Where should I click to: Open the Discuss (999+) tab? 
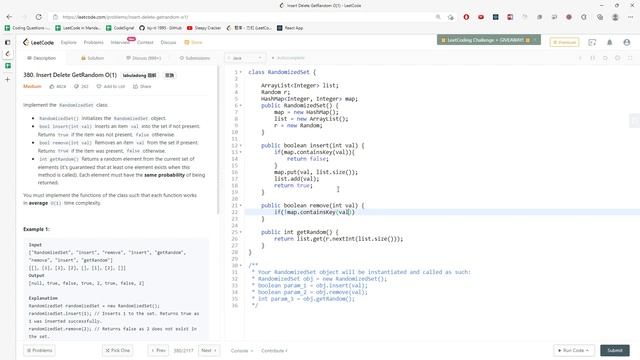[x=143, y=58]
